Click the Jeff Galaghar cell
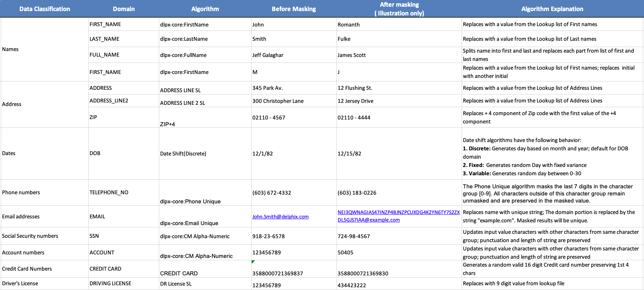644x290 pixels. (268, 55)
